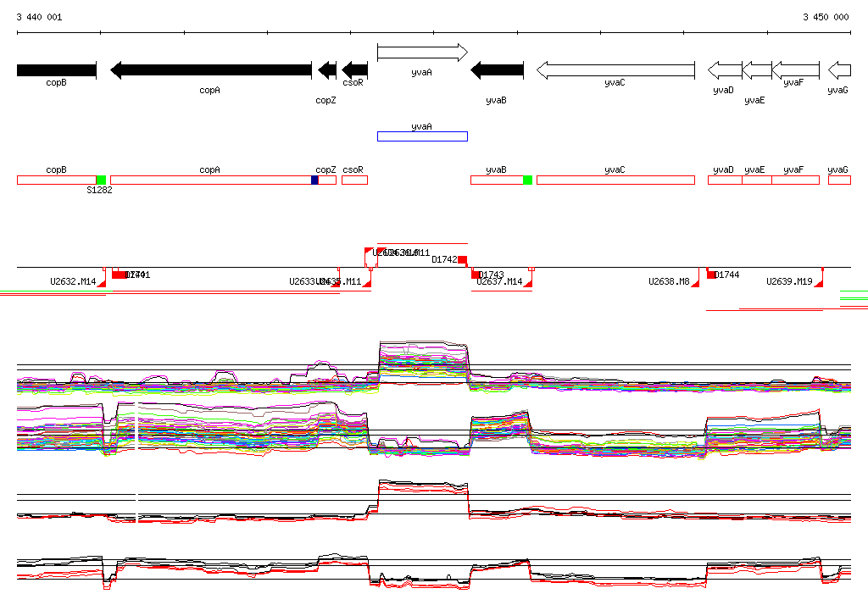The width and height of the screenshot is (868, 605).
Task: Select the red yvaB segment box
Action: click(x=497, y=180)
